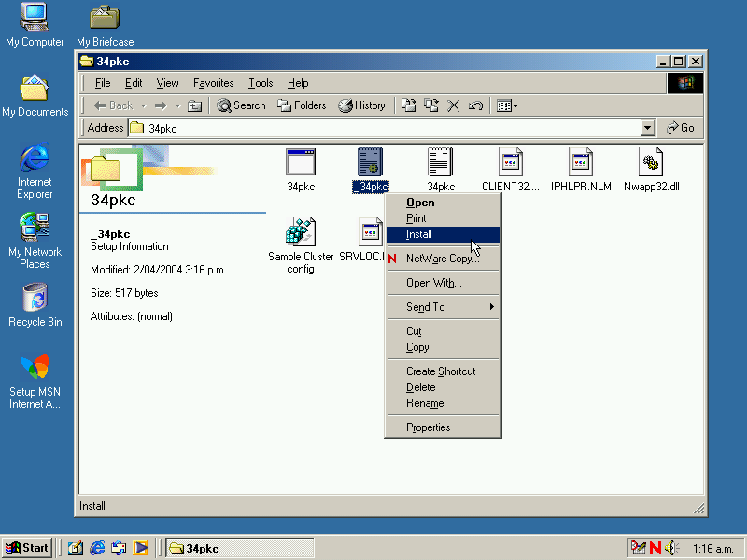Click the Forward arrow button
This screenshot has width=747, height=560.
click(161, 105)
